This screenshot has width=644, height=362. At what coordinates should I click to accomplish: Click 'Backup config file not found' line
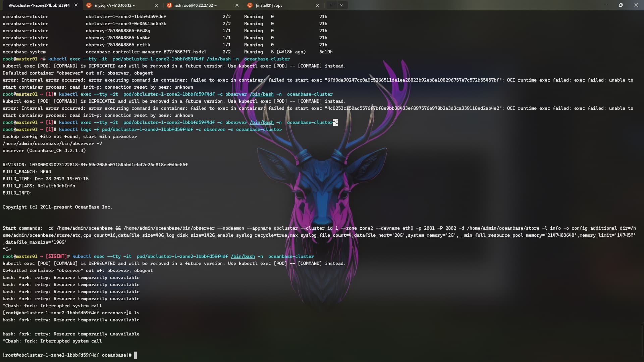pos(70,136)
